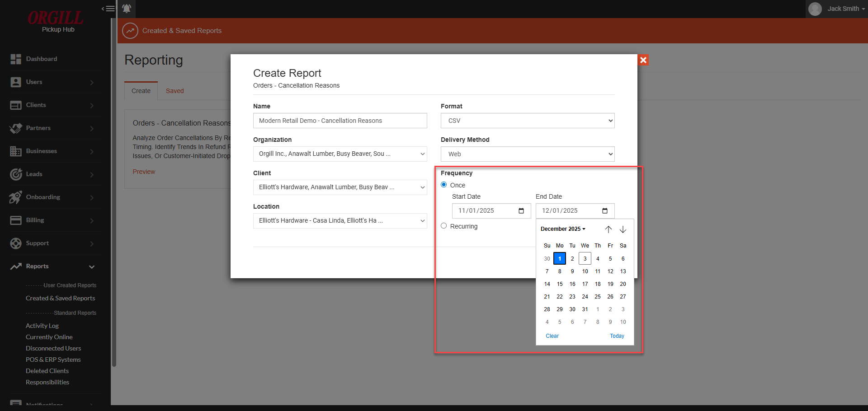Click the sidebar vertical scrollbar
Viewport: 868px width, 411px height.
click(x=114, y=192)
